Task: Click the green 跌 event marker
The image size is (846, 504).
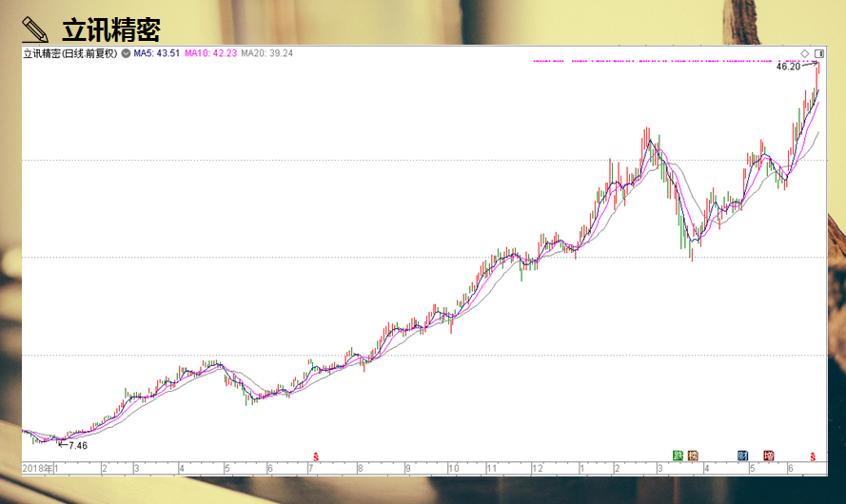Action: (679, 456)
